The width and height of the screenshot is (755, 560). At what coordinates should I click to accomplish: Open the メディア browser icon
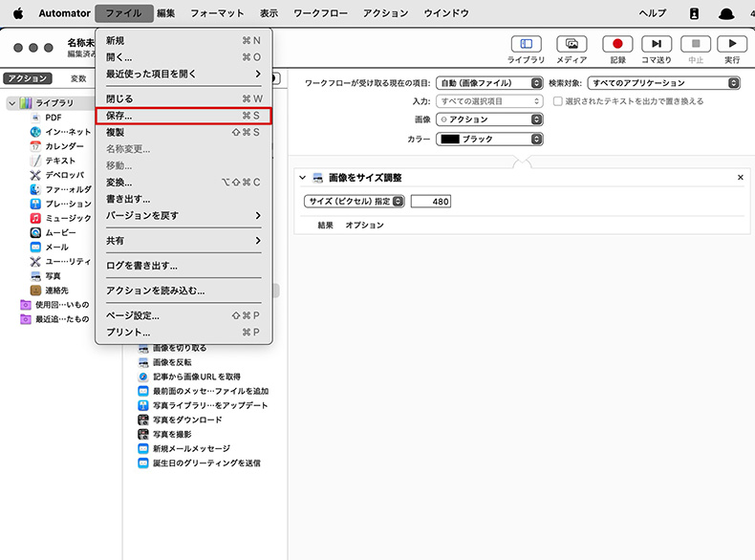click(x=572, y=44)
